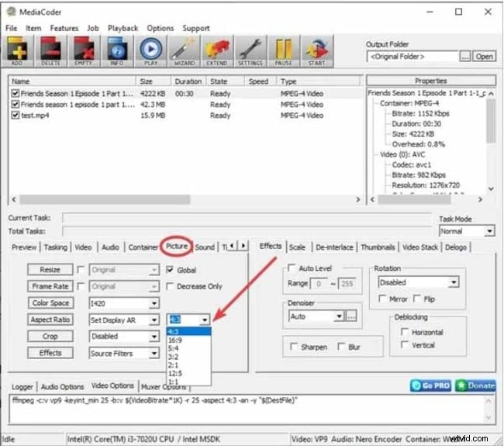Click the Go PRO button
Image resolution: width=504 pixels, height=446 pixels.
[x=430, y=385]
